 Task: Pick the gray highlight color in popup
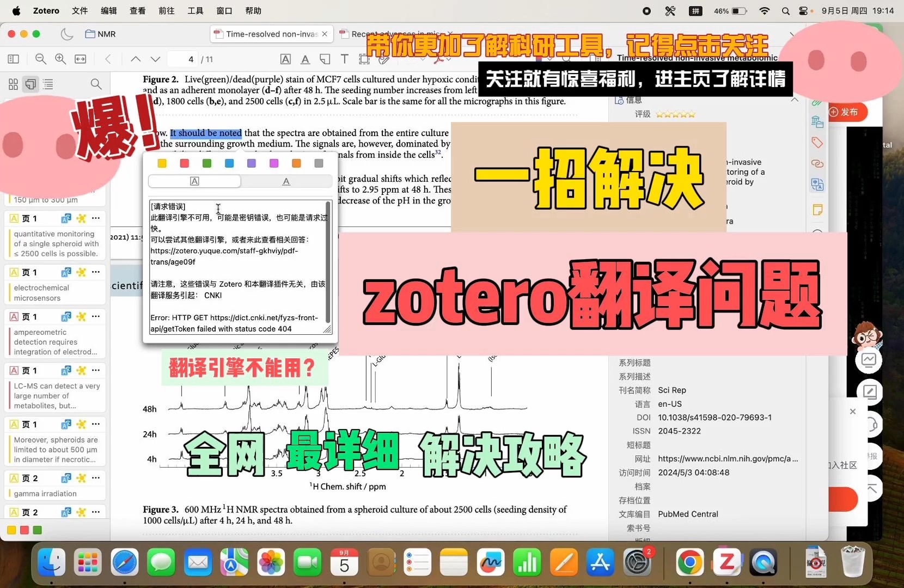[x=319, y=163]
